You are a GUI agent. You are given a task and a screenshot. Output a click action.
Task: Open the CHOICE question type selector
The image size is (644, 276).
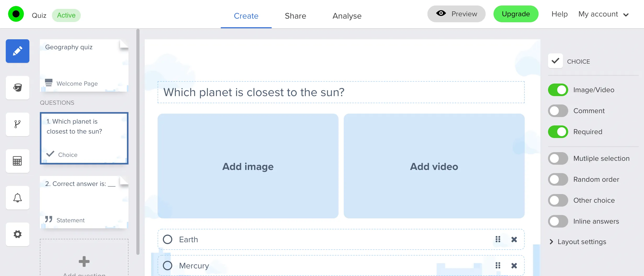pyautogui.click(x=555, y=61)
